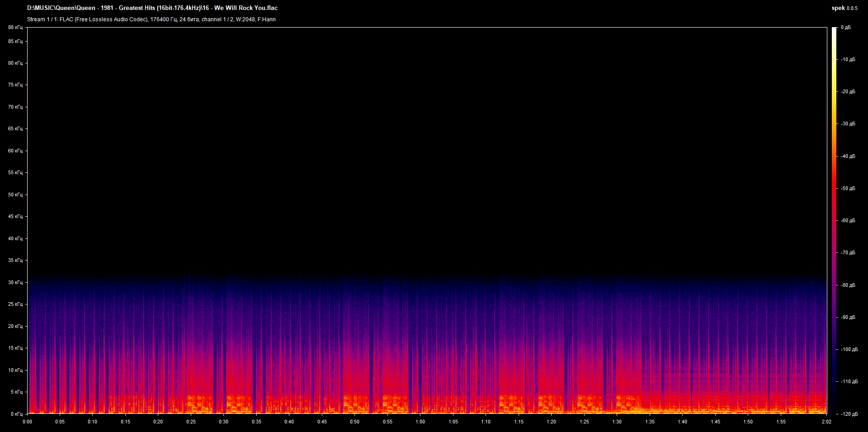
Task: Click the -60 дБ level scale label
Action: 848,220
